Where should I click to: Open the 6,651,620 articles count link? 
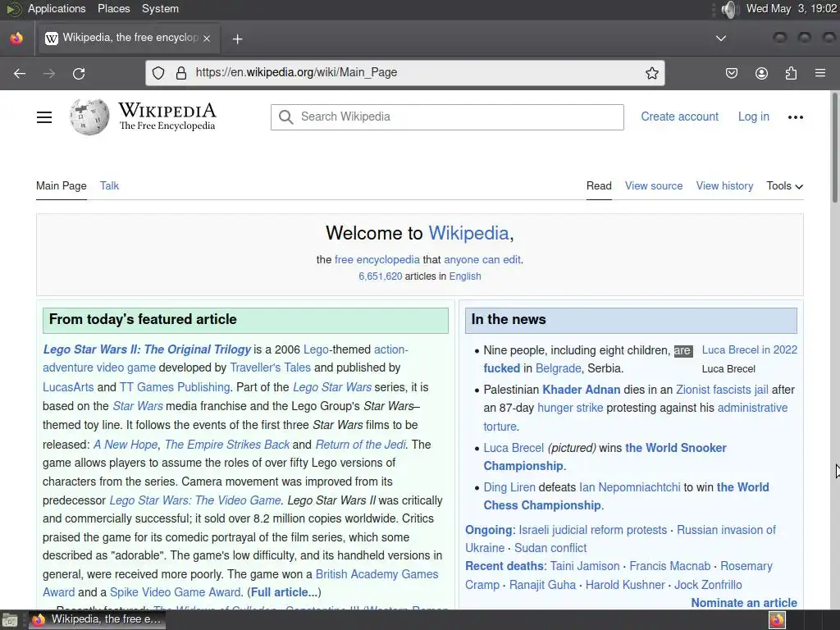[x=381, y=276]
